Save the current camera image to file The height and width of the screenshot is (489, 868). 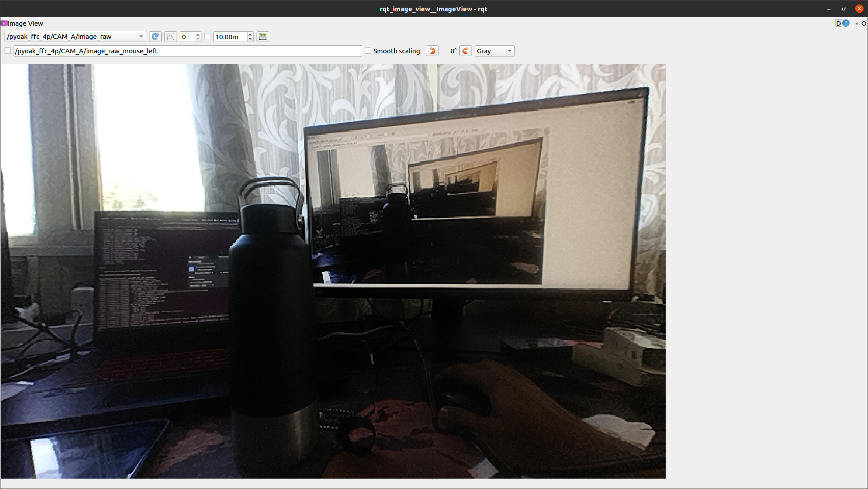(x=262, y=37)
